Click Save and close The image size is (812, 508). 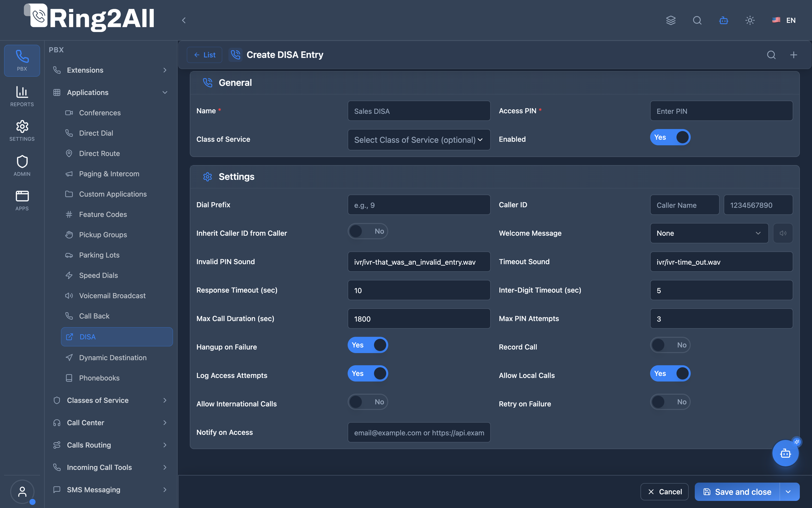pos(737,492)
